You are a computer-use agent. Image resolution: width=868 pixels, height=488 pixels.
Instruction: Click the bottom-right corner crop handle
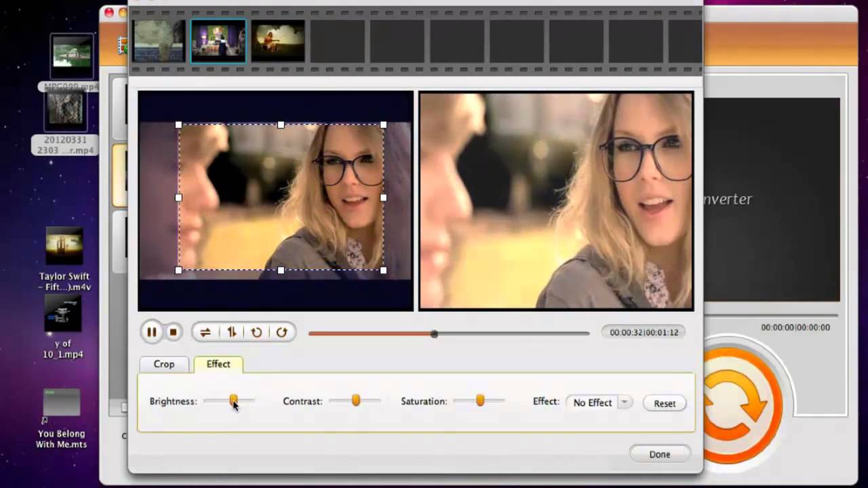pyautogui.click(x=384, y=270)
